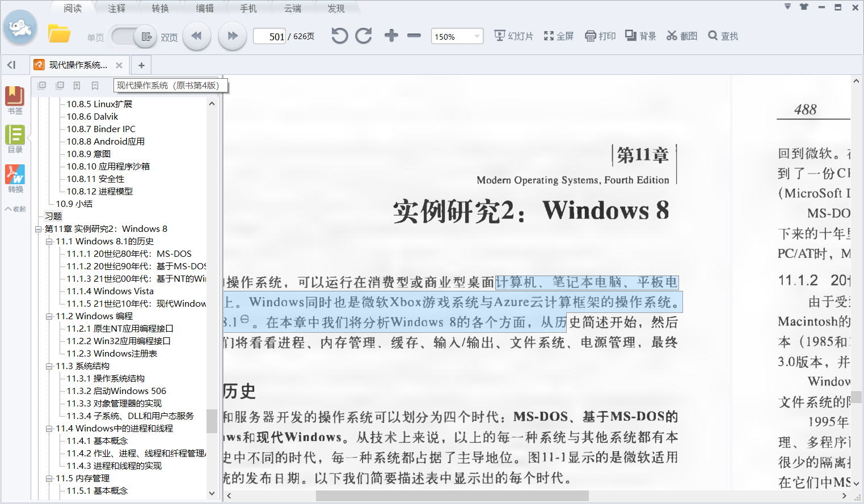
Task: Open title bar dropdown menu arrow
Action: point(787,7)
